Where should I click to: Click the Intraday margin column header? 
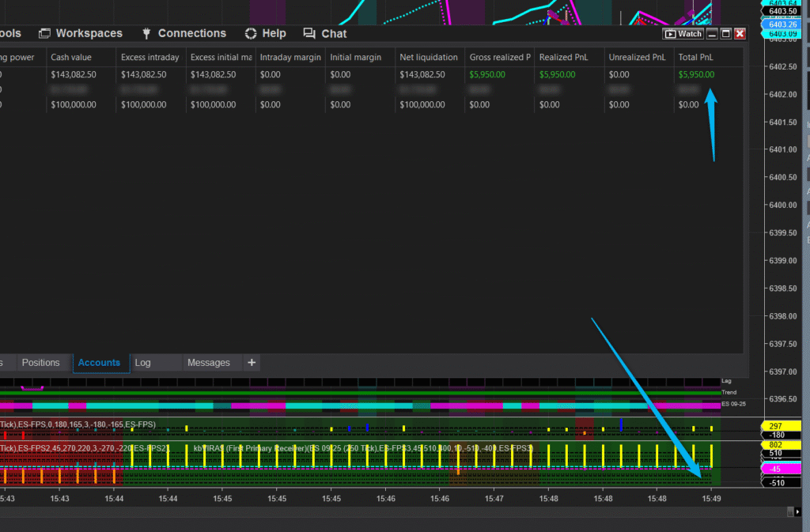click(x=290, y=57)
